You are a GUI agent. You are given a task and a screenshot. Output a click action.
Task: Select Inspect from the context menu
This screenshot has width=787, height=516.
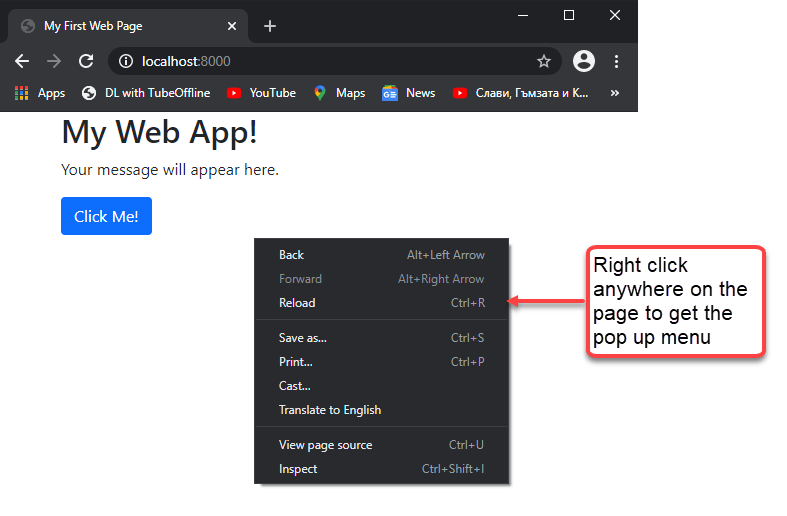[x=298, y=469]
